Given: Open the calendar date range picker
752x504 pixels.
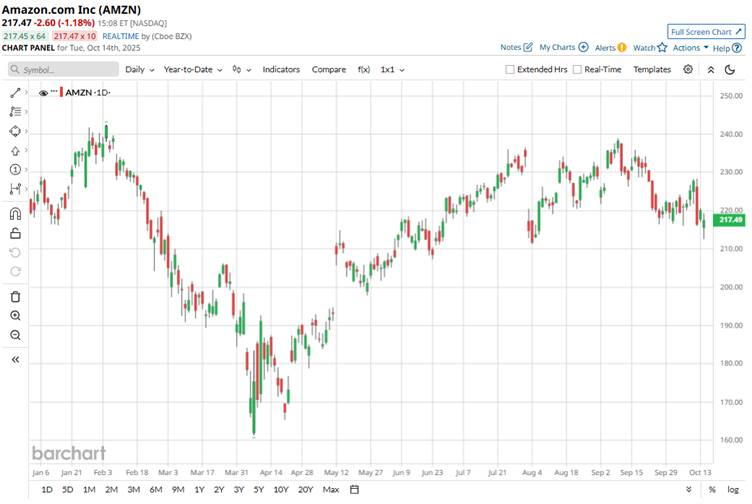Looking at the screenshot, I should [x=354, y=490].
